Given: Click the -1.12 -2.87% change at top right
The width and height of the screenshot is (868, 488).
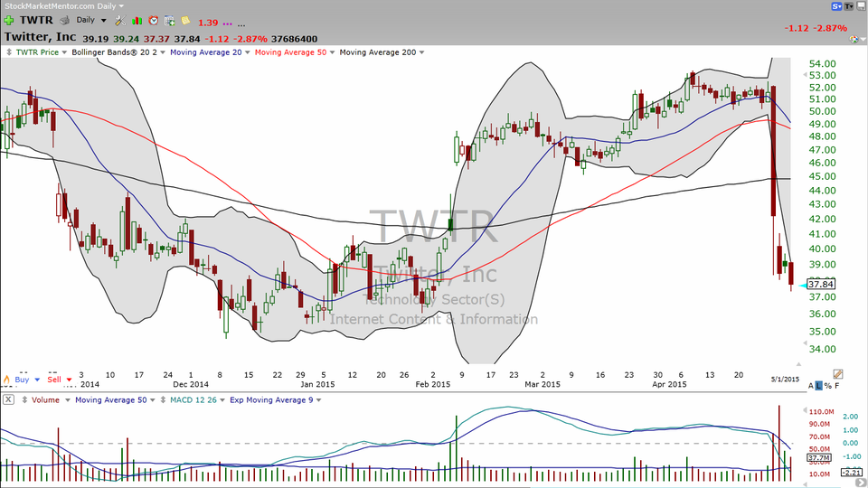Looking at the screenshot, I should coord(816,28).
